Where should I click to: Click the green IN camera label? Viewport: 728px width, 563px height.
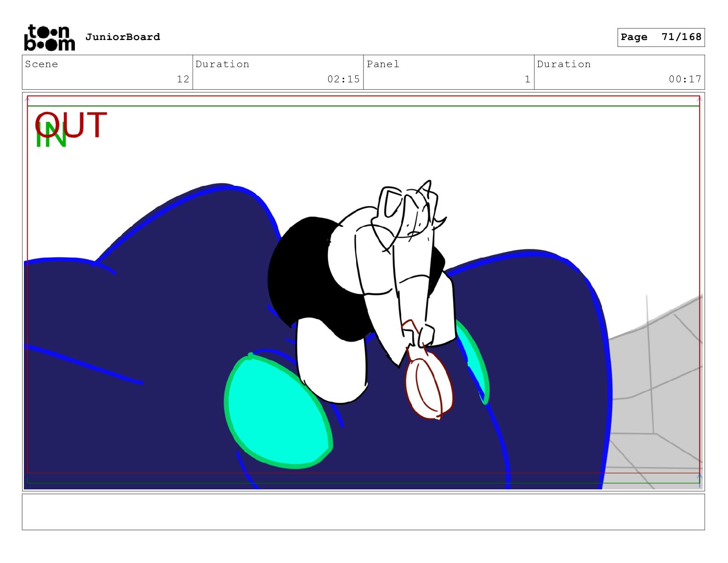[51, 135]
